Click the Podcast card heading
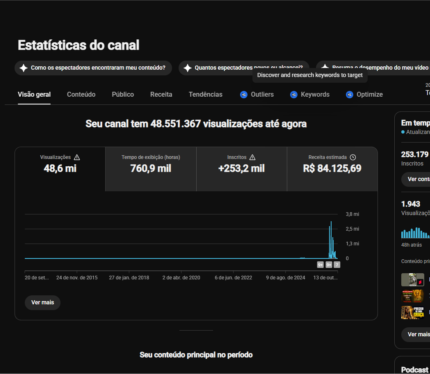The width and height of the screenshot is (430, 374). click(x=415, y=370)
